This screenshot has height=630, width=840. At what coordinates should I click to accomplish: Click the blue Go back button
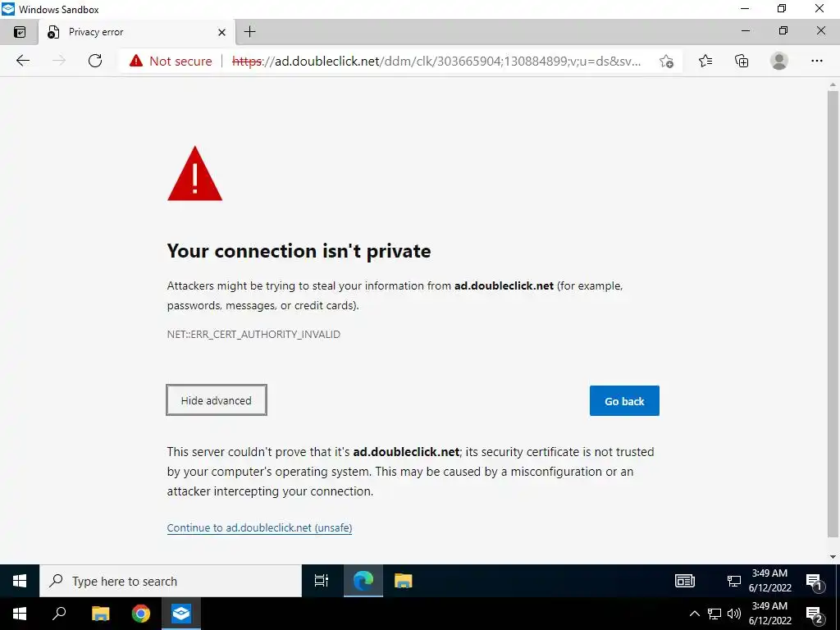click(x=624, y=400)
